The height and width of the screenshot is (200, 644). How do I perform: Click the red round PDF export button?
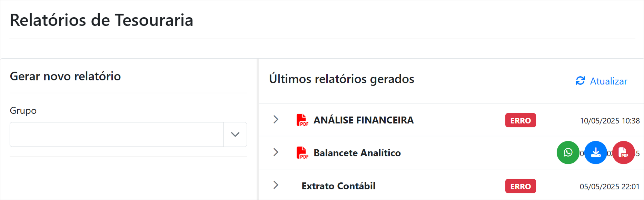click(x=623, y=152)
